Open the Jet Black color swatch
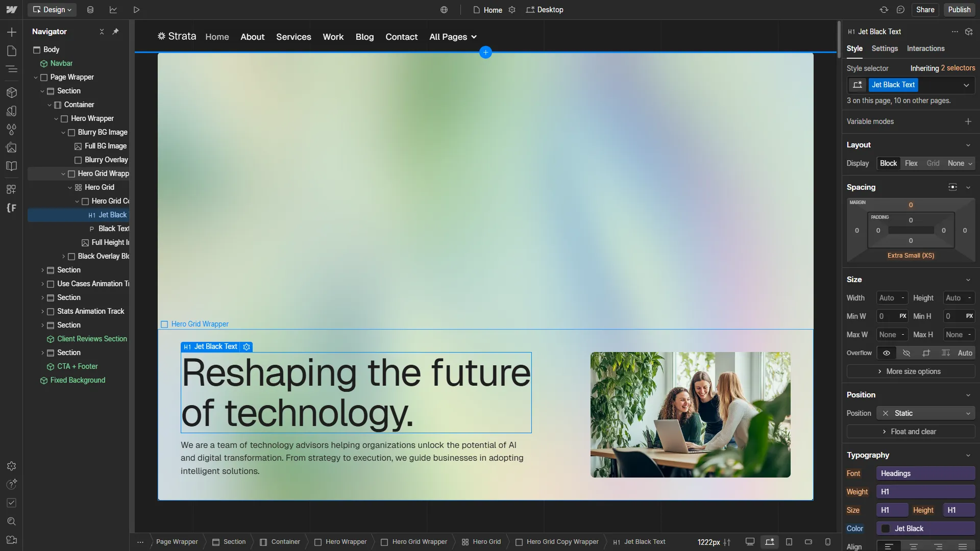 885,529
